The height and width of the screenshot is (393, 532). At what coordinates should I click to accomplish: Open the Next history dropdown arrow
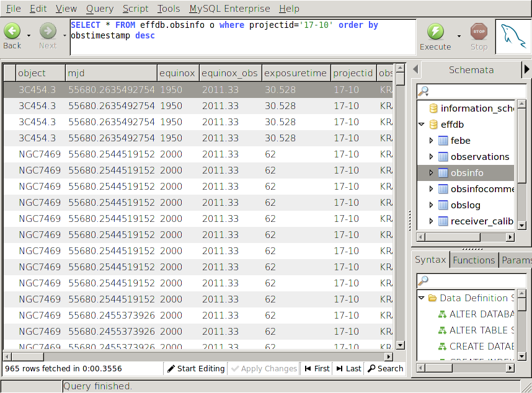click(x=64, y=35)
